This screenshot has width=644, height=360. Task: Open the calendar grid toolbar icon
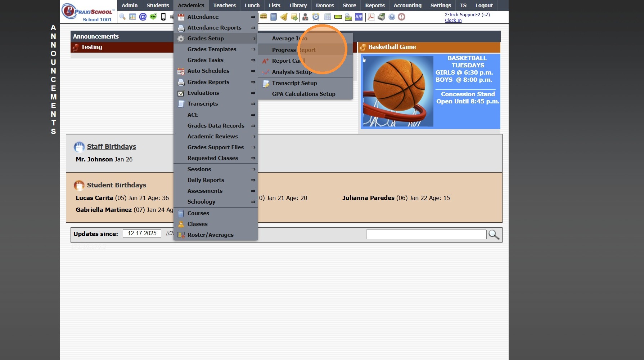click(x=132, y=17)
